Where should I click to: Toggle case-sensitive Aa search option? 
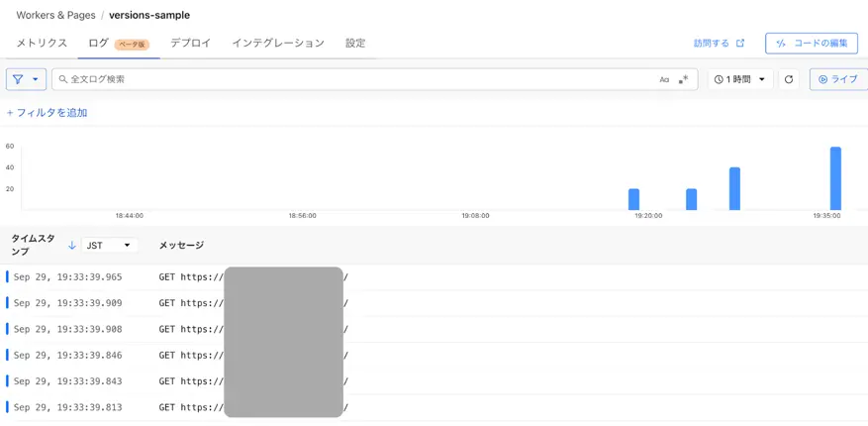(664, 80)
